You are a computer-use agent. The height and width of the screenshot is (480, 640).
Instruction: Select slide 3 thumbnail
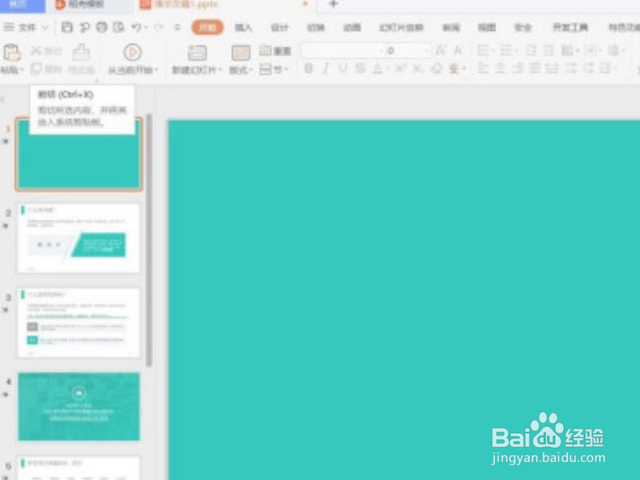[79, 322]
